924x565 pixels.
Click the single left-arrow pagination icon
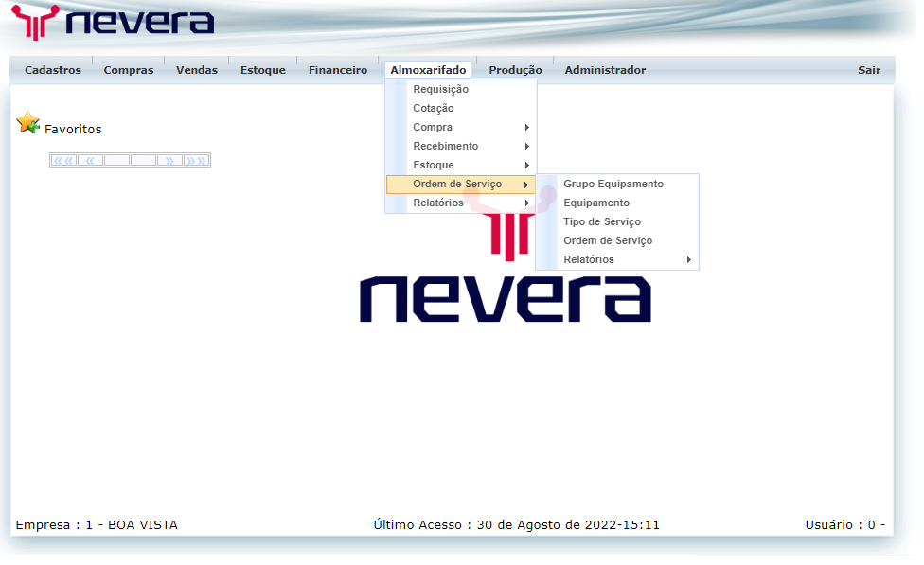point(90,160)
